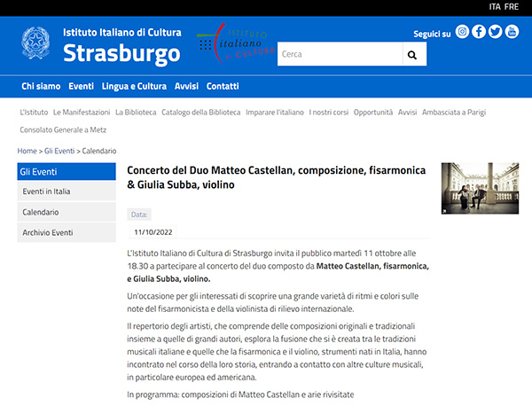This screenshot has height=406, width=532.
Task: Open Archivio Eventi sidebar item
Action: click(x=66, y=232)
